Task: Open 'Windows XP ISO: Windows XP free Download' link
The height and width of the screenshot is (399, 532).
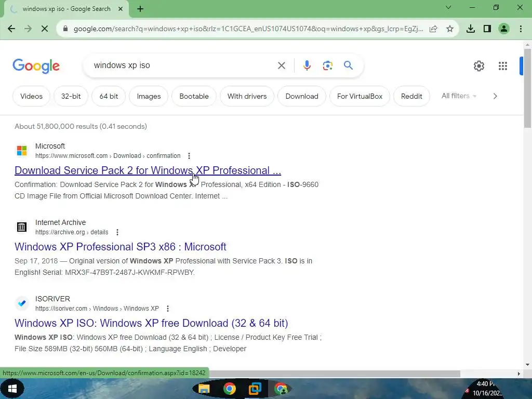Action: pyautogui.click(x=151, y=323)
